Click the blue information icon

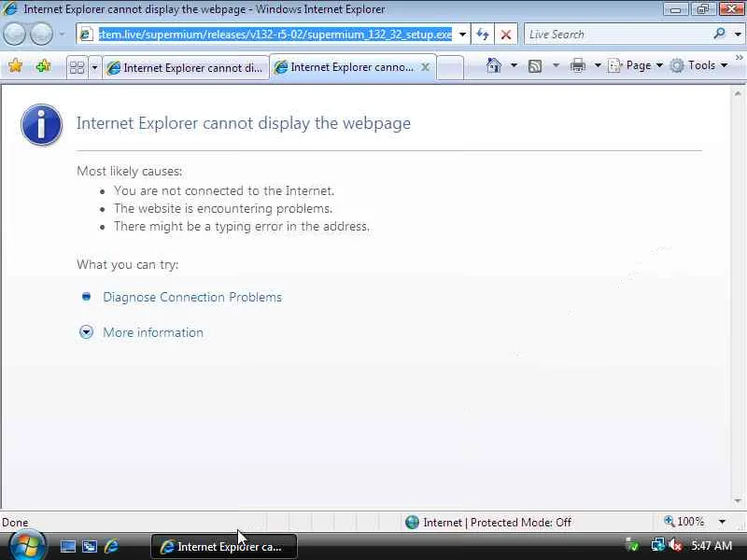[x=41, y=125]
